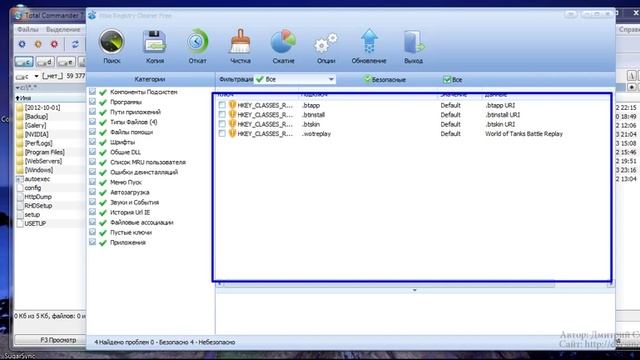The height and width of the screenshot is (360, 640).
Task: Select the USETUP file in Total Commander
Action: [x=35, y=224]
